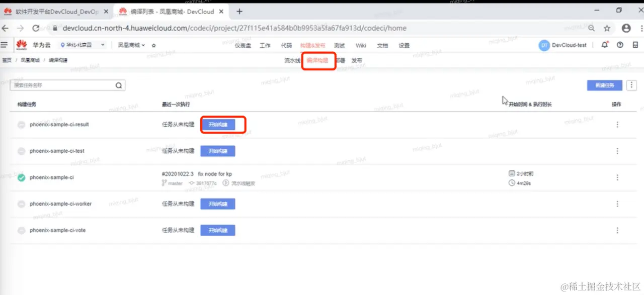Open the more options next to 新建任务
This screenshot has height=295, width=644.
[631, 85]
